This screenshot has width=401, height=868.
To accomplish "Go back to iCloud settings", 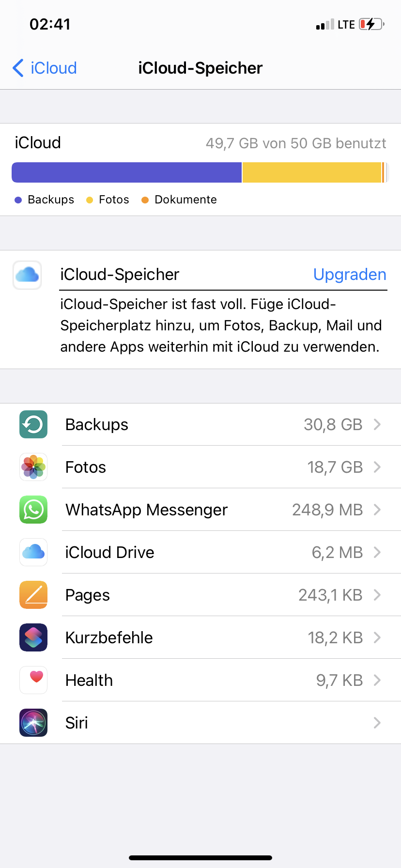I will [45, 68].
